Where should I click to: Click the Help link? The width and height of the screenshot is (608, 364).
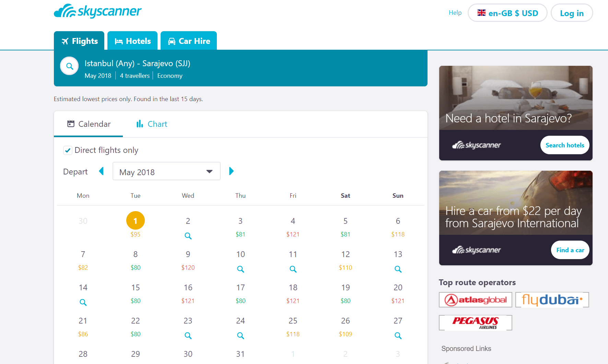pos(455,13)
